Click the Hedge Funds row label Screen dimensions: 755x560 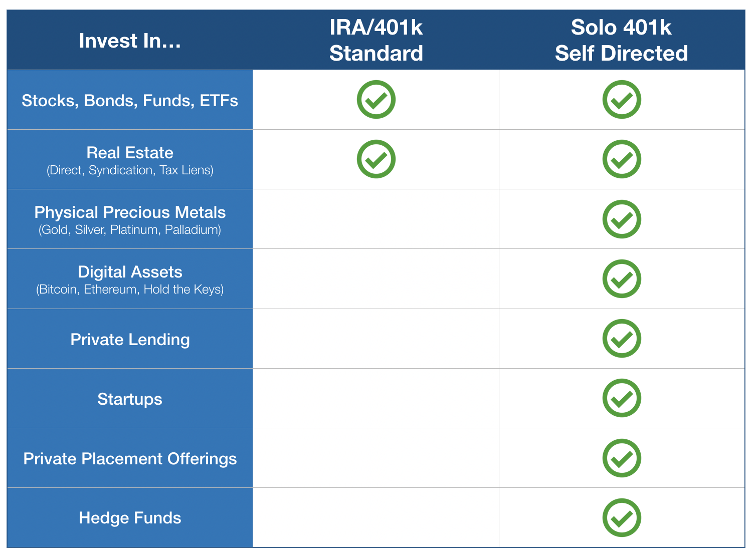130,518
